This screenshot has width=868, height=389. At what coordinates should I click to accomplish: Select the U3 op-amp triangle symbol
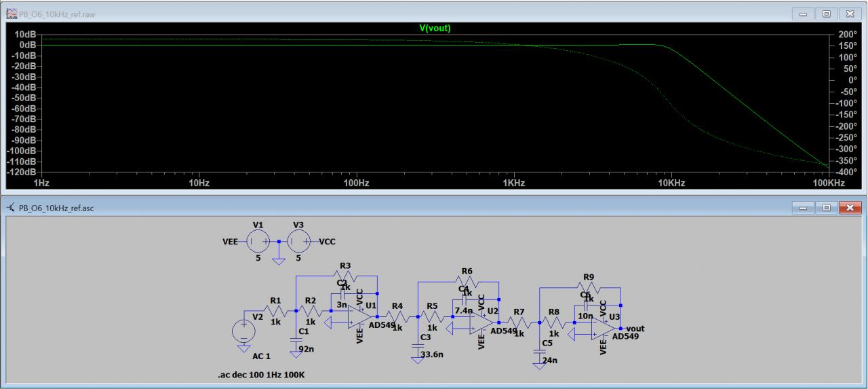pyautogui.click(x=602, y=328)
